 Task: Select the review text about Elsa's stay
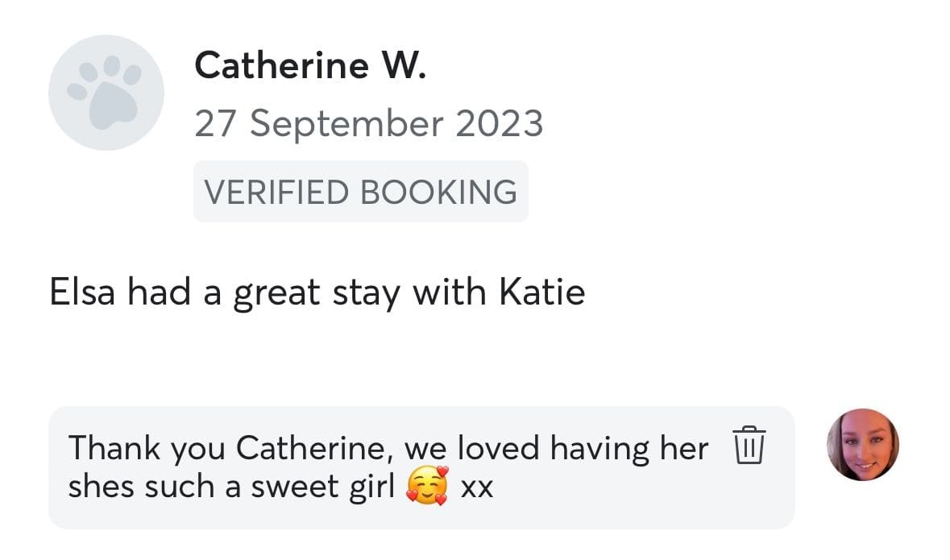pyautogui.click(x=317, y=292)
